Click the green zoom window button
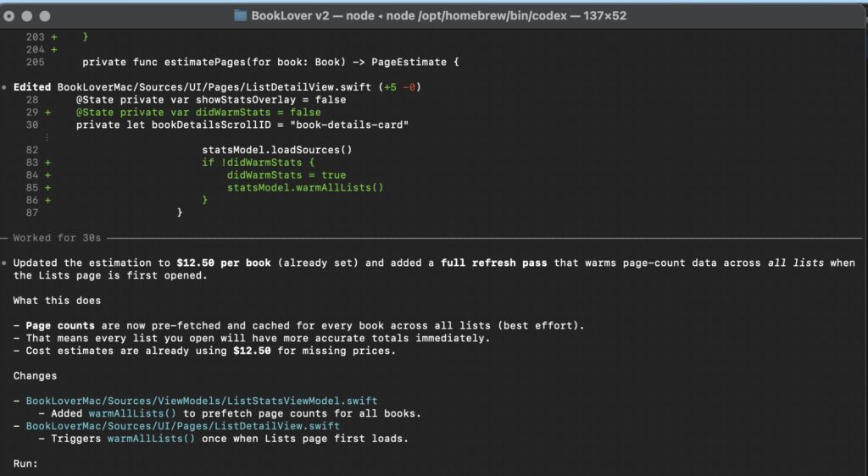Screen dimensions: 868x476 (45, 16)
